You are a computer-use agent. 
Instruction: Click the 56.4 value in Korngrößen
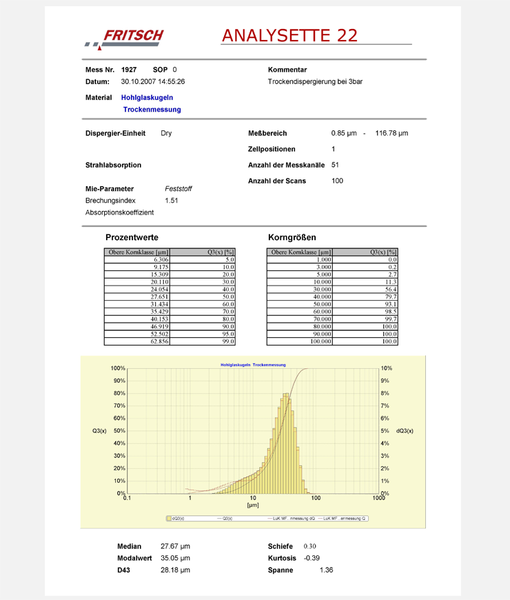click(365, 289)
